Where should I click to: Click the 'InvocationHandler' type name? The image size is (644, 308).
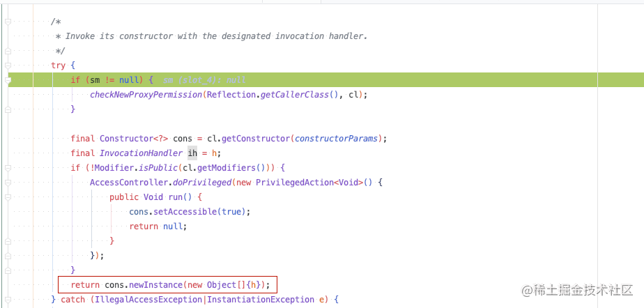coord(141,153)
